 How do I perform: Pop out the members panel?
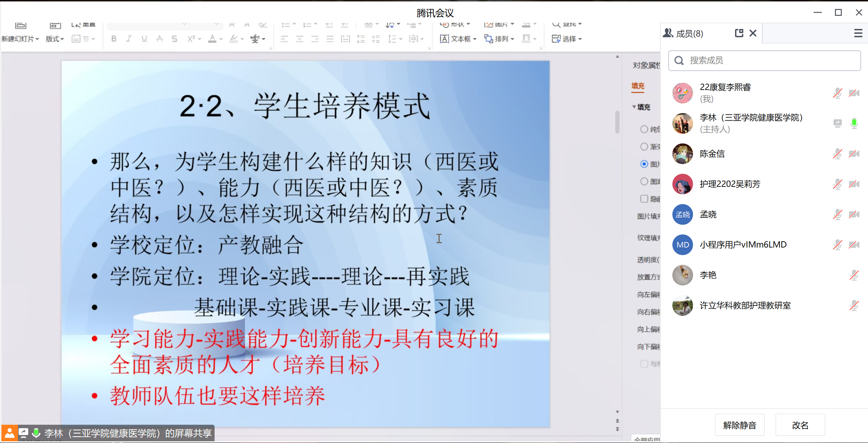tap(739, 33)
